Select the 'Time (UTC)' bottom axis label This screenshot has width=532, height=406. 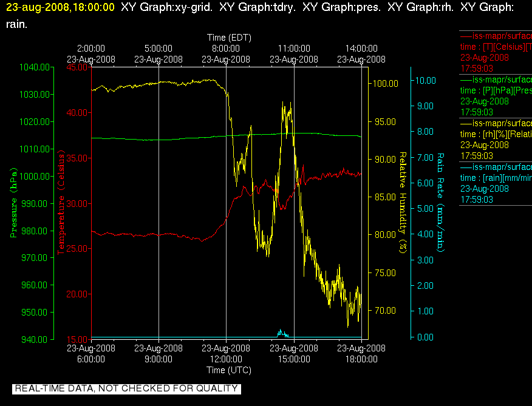(229, 370)
